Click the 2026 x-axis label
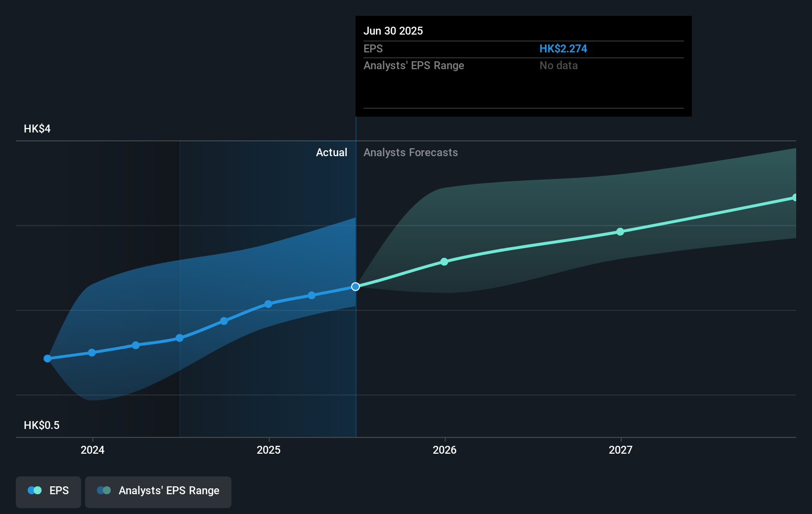Image resolution: width=812 pixels, height=514 pixels. (x=445, y=450)
